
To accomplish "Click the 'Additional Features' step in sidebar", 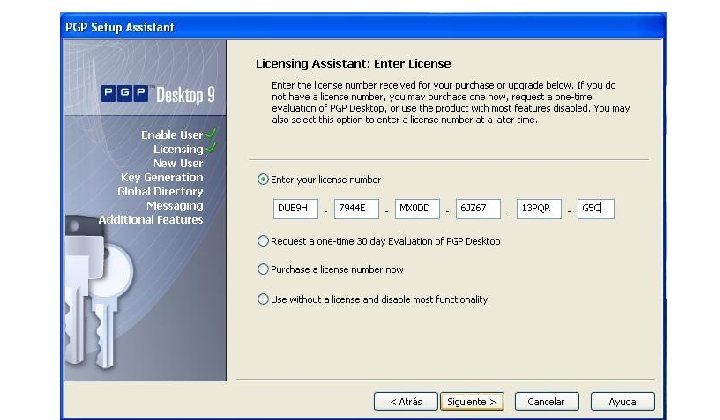I will [151, 220].
